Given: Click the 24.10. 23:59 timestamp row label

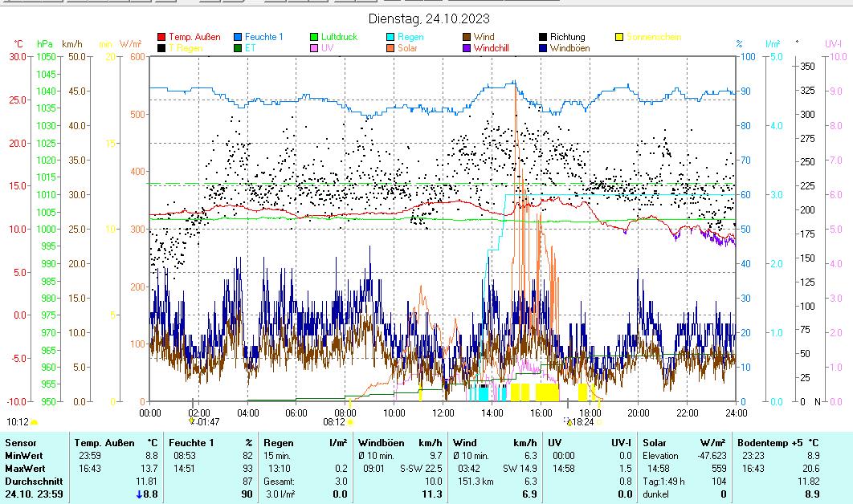Looking at the screenshot, I should point(34,494).
